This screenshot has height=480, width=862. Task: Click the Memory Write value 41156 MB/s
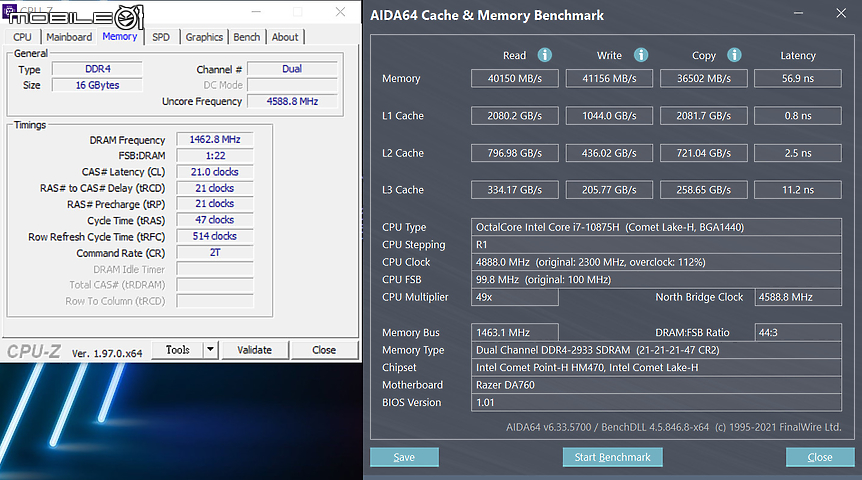609,78
